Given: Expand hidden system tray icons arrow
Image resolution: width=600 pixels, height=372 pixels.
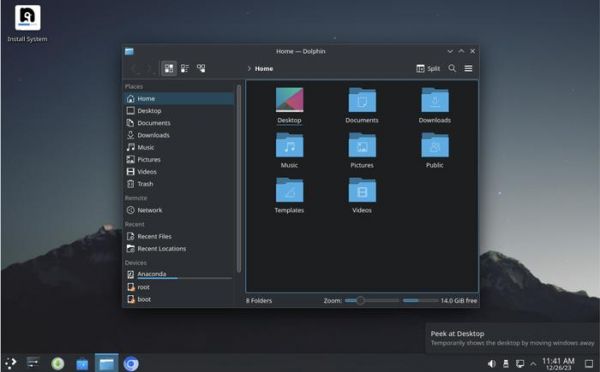Looking at the screenshot, I should pyautogui.click(x=533, y=364).
